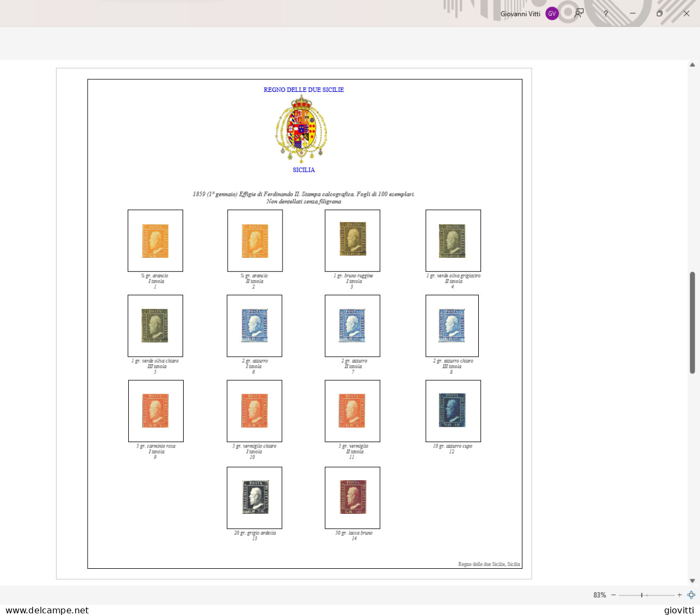The width and height of the screenshot is (700, 615).
Task: Select stamp 2, ½ gr. arancio II tavola
Action: pos(255,241)
